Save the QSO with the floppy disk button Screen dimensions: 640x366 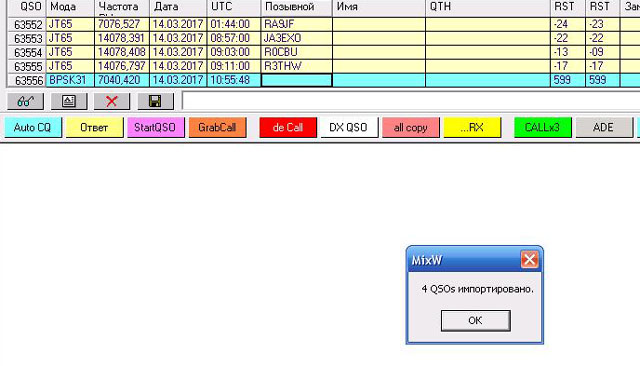156,101
